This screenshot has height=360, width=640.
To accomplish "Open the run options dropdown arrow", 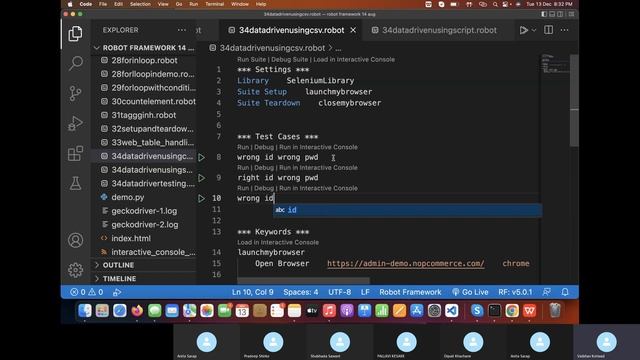I will (533, 30).
